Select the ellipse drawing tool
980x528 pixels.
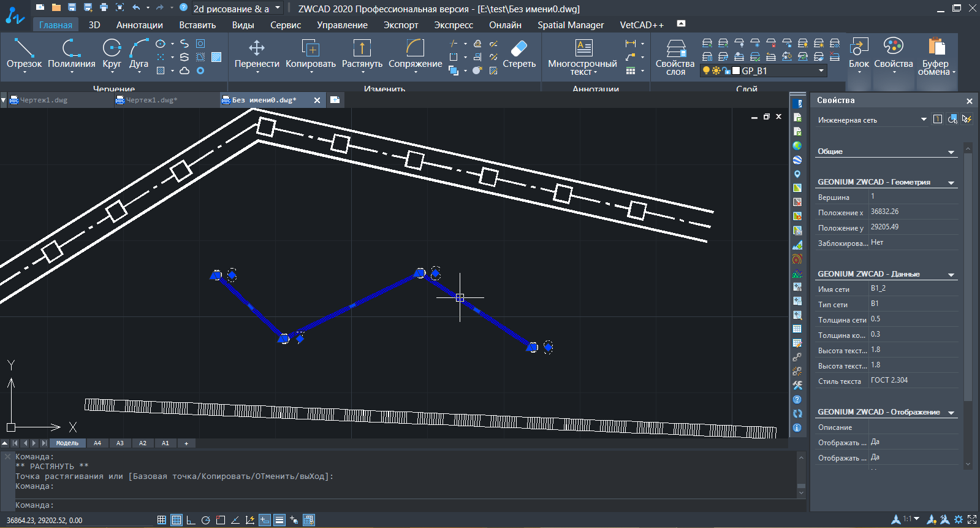(161, 44)
